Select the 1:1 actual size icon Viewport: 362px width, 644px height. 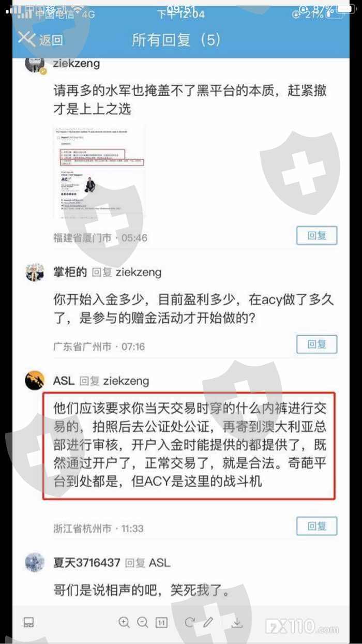162,622
